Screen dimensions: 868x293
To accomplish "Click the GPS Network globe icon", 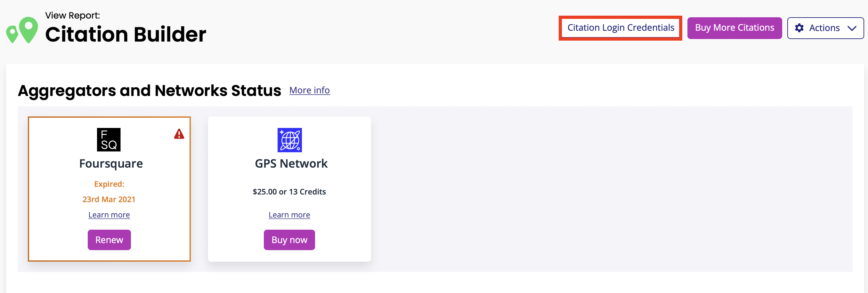I will (290, 140).
